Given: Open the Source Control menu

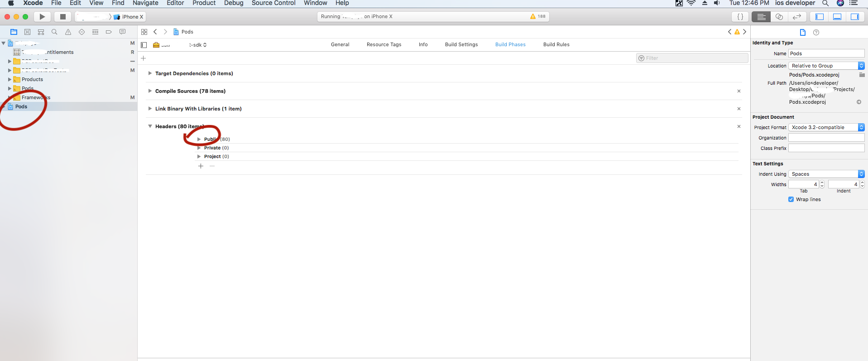Looking at the screenshot, I should (273, 3).
